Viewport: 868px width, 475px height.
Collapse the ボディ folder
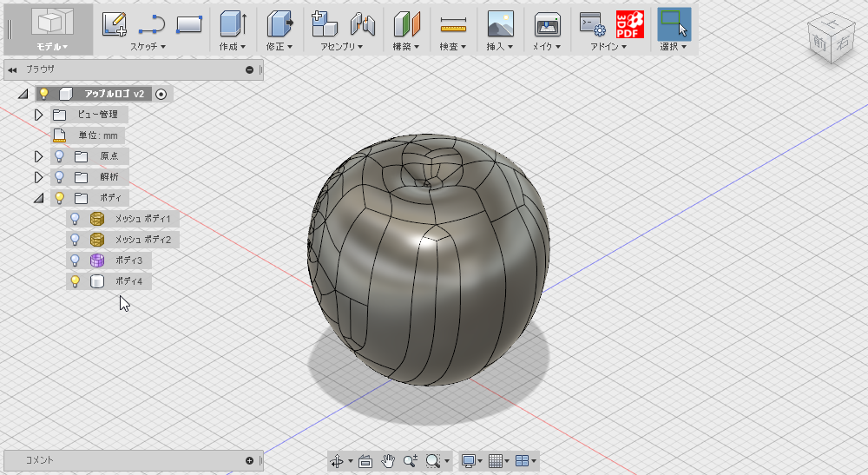point(38,198)
